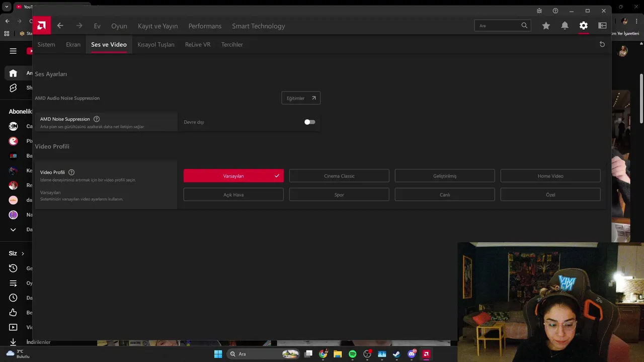Click the AMD logo home icon
This screenshot has width=644, height=362.
click(42, 26)
